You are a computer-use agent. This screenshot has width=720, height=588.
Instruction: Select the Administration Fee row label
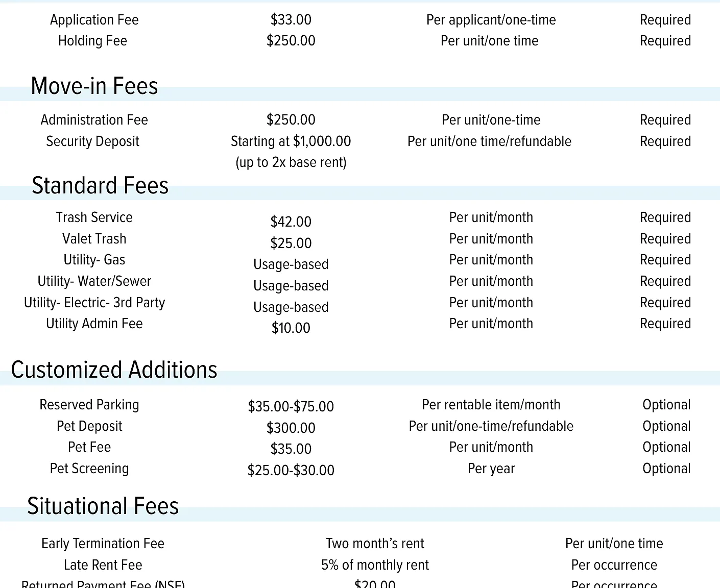[94, 120]
